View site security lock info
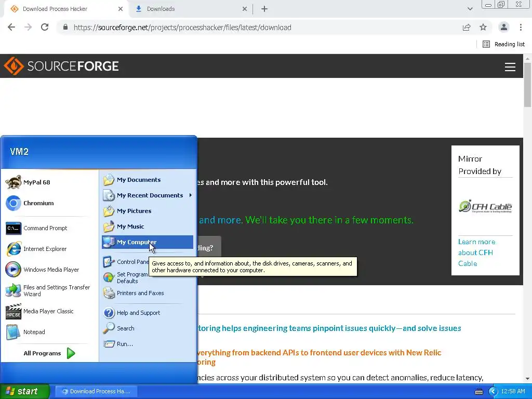Viewport: 532px width, 399px height. 65,27
